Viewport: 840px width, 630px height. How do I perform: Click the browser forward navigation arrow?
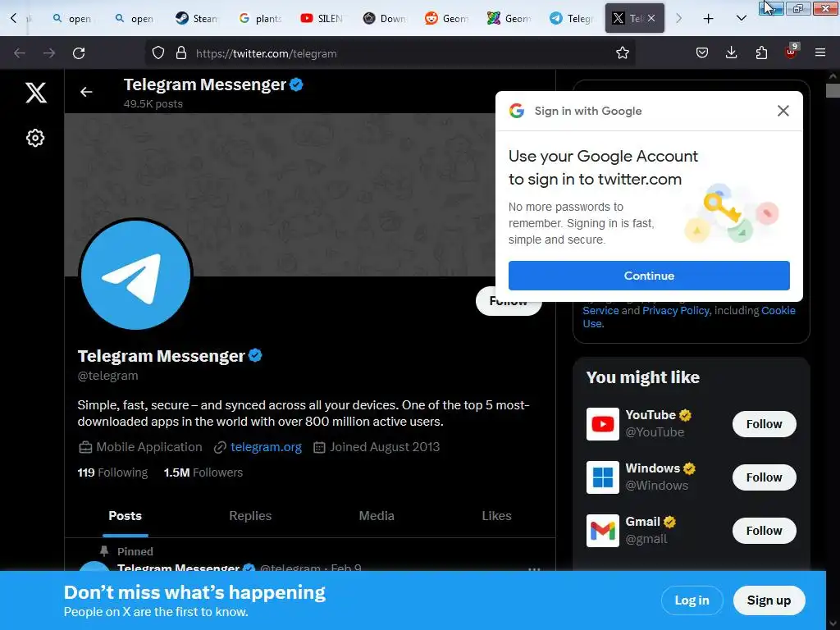(x=49, y=53)
